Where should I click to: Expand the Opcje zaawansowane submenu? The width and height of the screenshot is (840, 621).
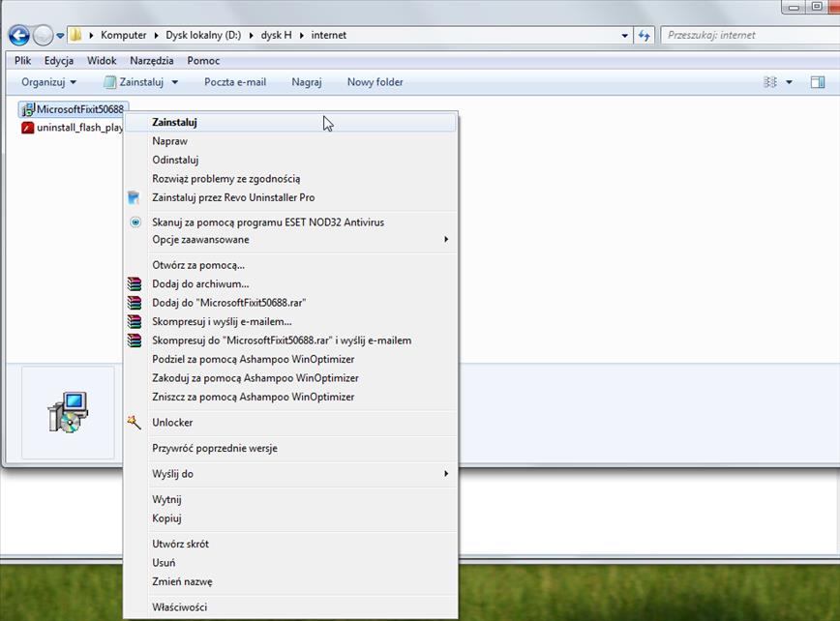(290, 239)
